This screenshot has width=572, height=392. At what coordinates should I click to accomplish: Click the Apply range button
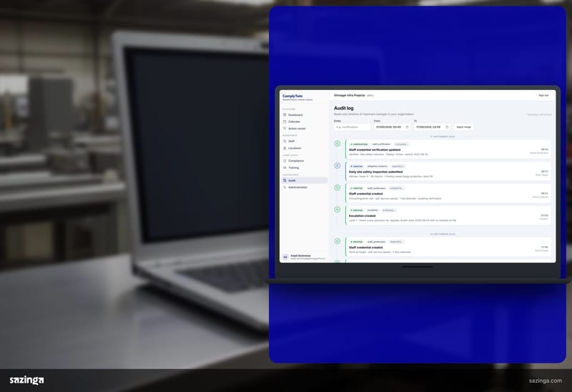point(463,127)
